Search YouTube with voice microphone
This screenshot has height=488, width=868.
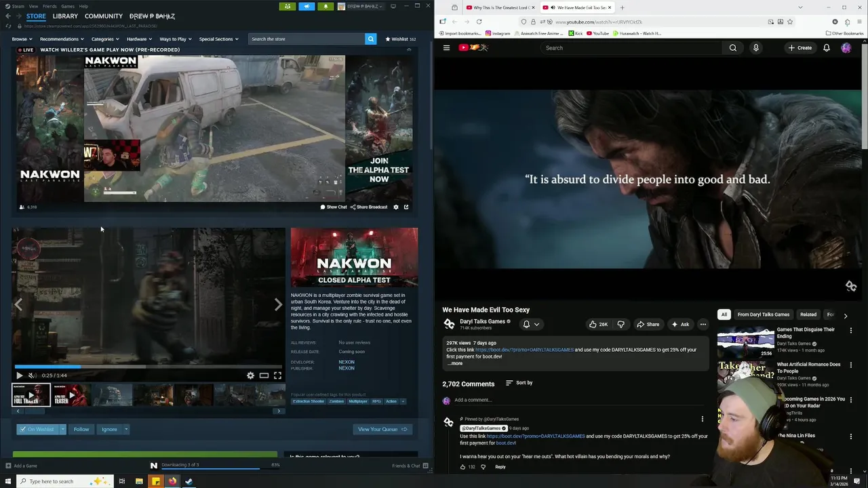(755, 47)
